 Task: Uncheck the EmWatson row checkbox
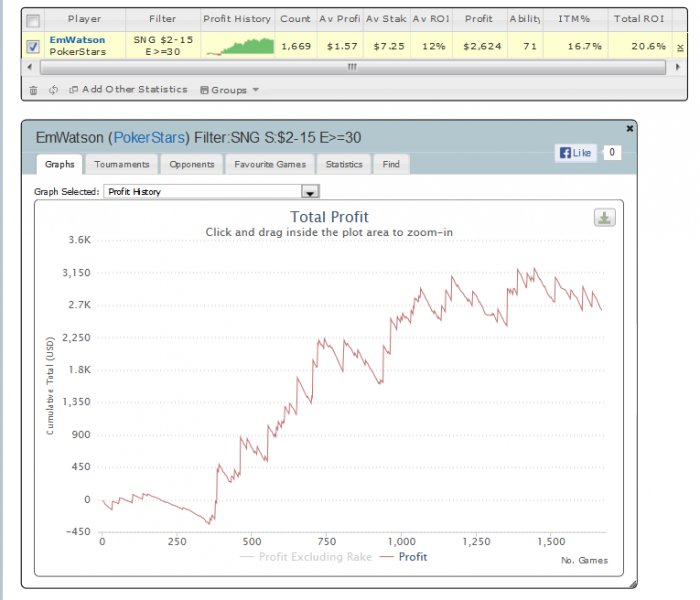pyautogui.click(x=33, y=46)
